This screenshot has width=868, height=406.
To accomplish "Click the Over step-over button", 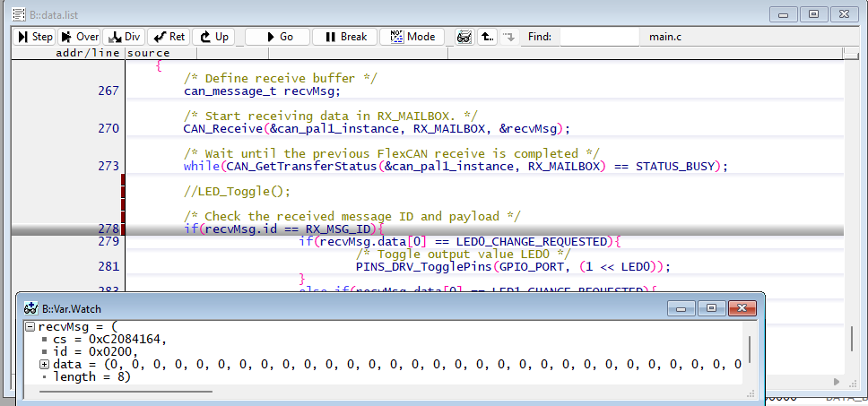I will click(x=79, y=37).
